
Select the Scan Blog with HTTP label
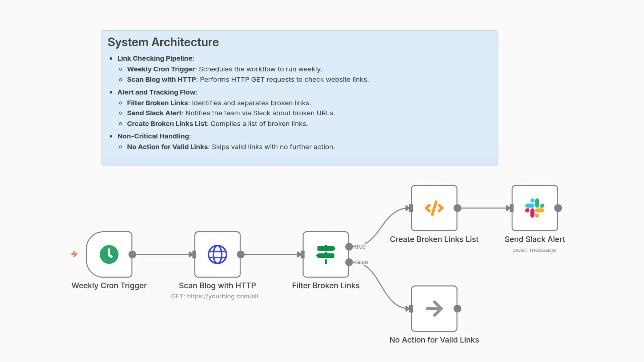217,286
